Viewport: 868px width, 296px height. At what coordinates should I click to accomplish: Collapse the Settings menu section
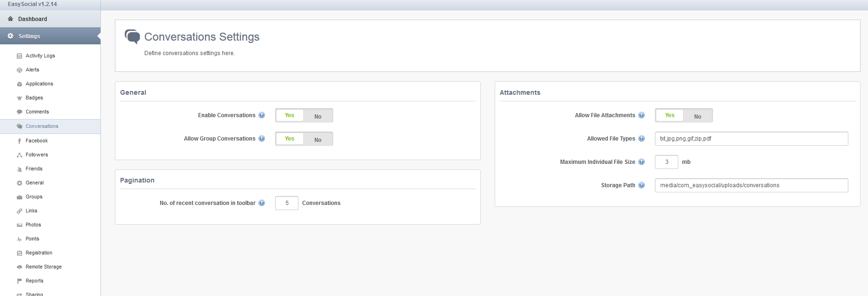click(50, 36)
